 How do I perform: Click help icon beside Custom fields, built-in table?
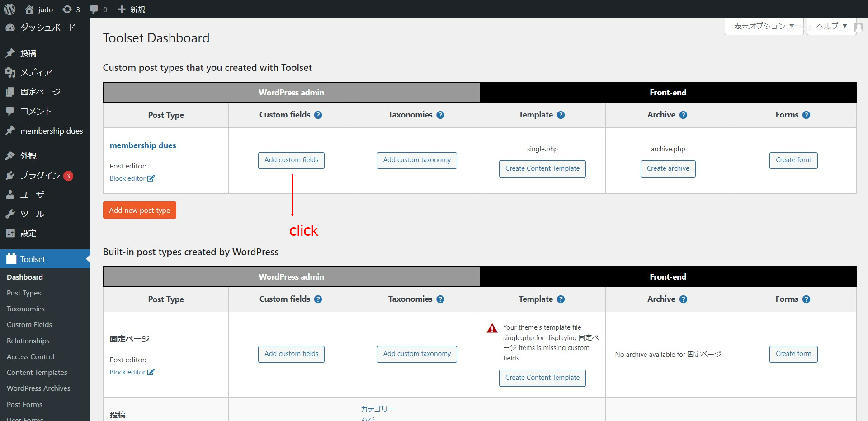(318, 299)
